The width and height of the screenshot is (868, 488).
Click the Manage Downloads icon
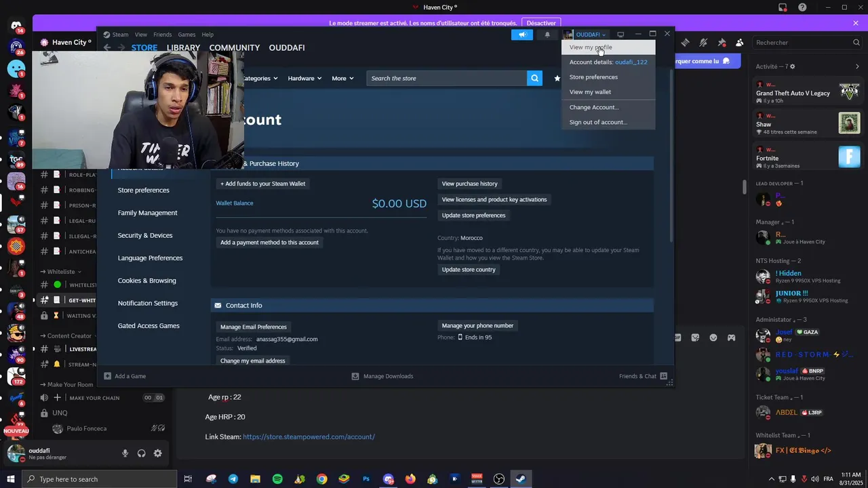[x=355, y=376]
